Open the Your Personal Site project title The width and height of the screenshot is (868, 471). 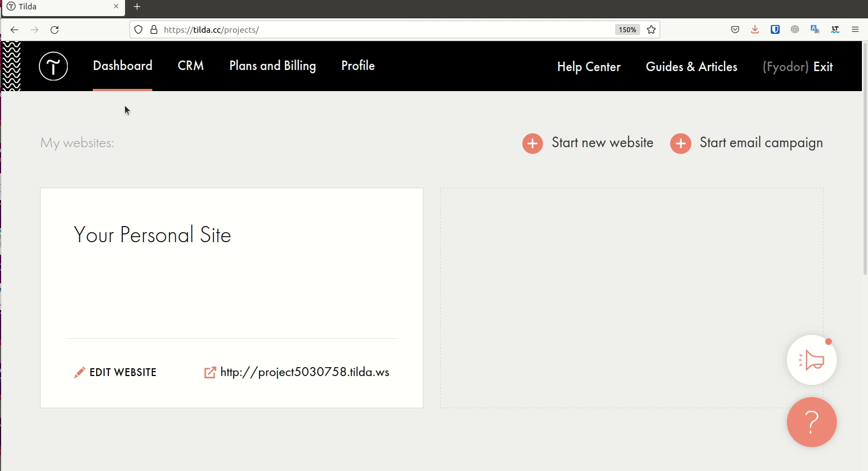pyautogui.click(x=152, y=235)
